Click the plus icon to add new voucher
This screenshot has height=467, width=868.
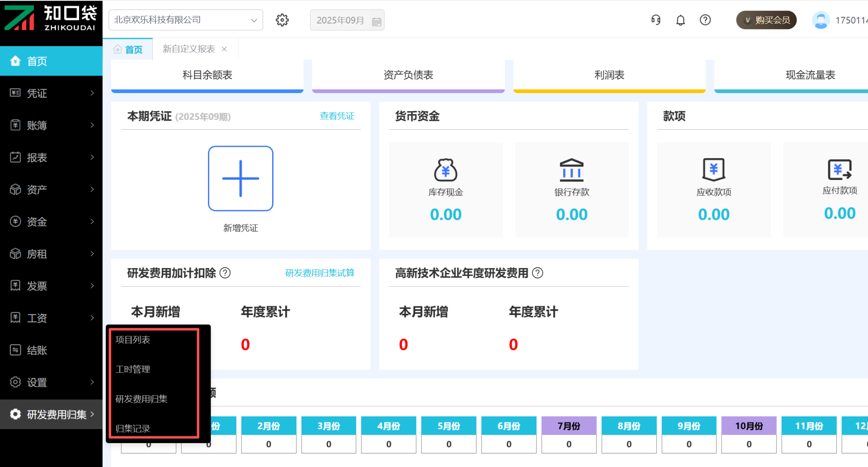[x=241, y=178]
